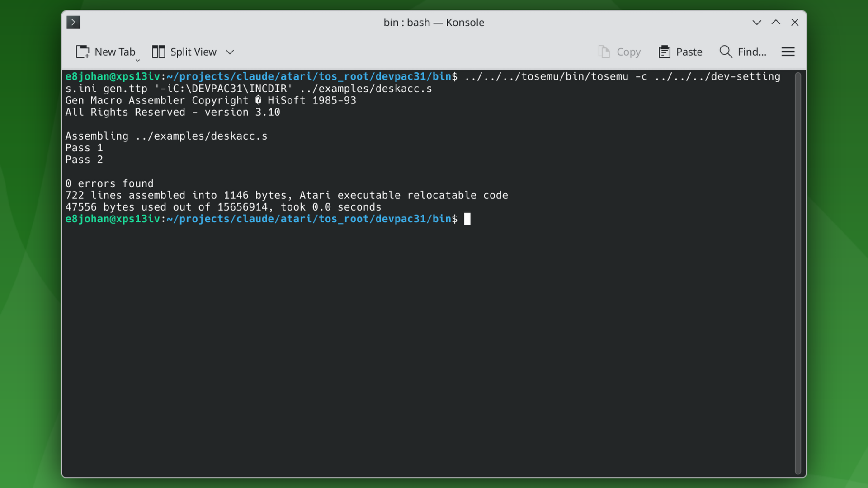Click the terminal vertical scrollbar
868x488 pixels.
pos(798,273)
